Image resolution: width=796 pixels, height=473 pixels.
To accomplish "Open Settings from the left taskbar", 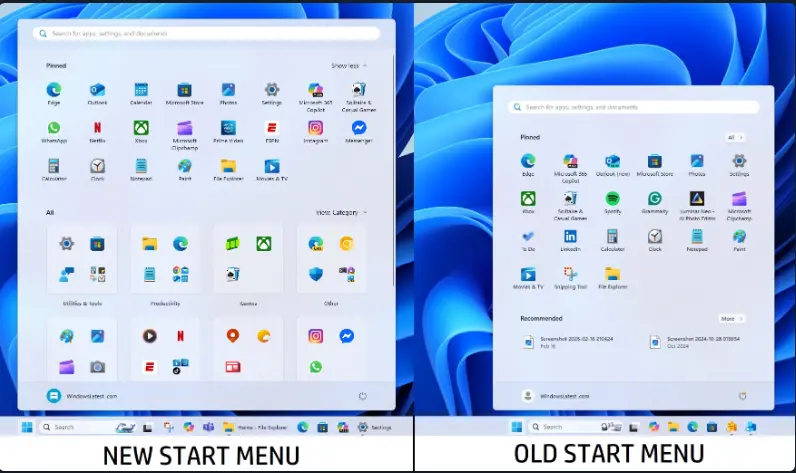I will 375,427.
